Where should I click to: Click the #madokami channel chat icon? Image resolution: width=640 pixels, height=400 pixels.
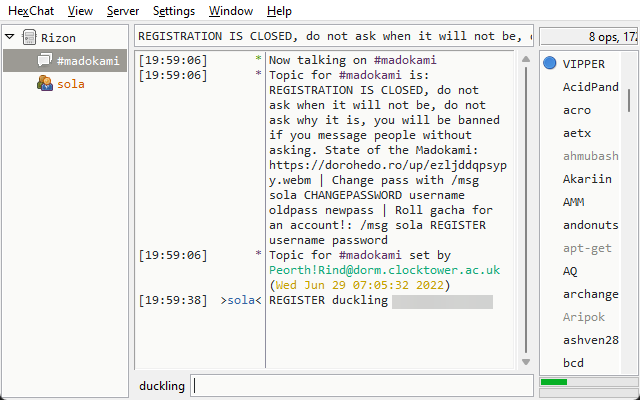point(45,61)
